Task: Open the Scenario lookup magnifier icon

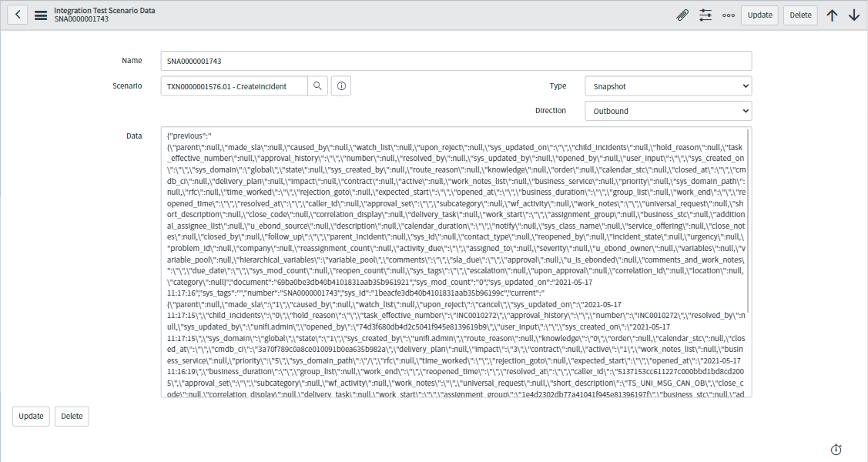Action: (317, 86)
